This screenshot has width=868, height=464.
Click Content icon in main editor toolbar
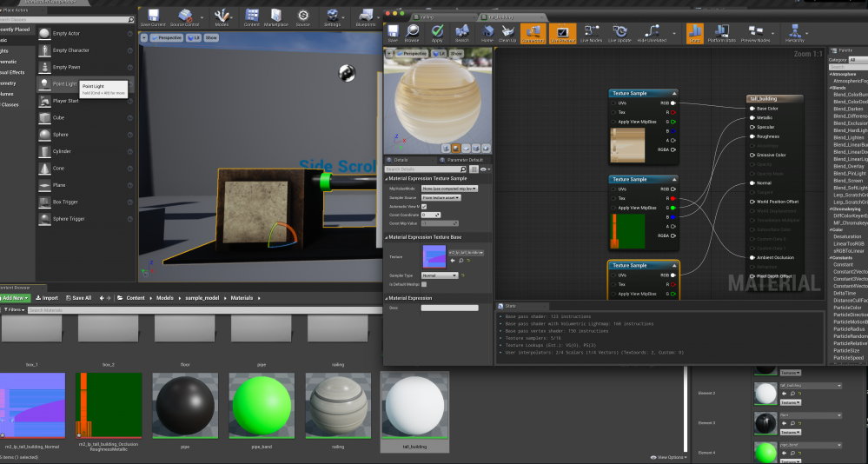tap(251, 17)
